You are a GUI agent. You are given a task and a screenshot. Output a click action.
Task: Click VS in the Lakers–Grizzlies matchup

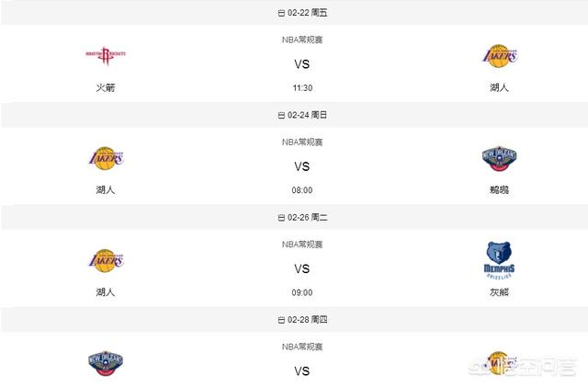[x=302, y=268]
